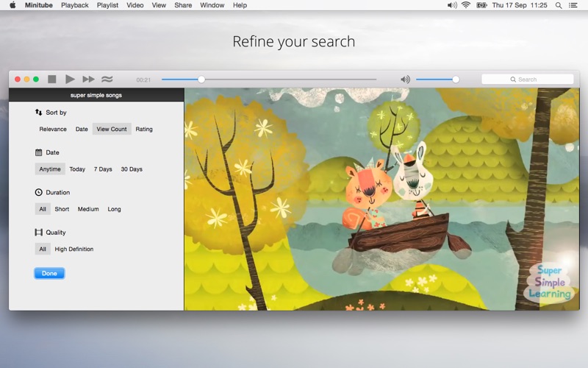The height and width of the screenshot is (368, 588).
Task: Open the Apple menu
Action: point(12,5)
